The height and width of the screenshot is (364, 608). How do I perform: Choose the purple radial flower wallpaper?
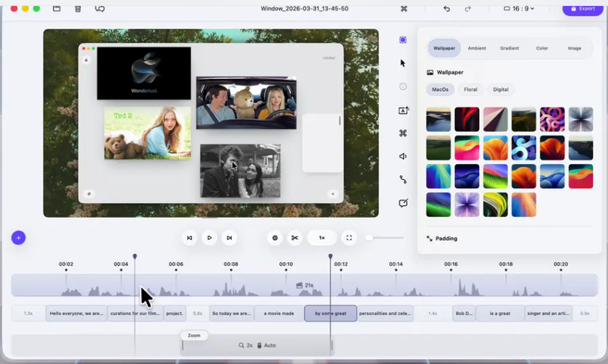coord(467,205)
